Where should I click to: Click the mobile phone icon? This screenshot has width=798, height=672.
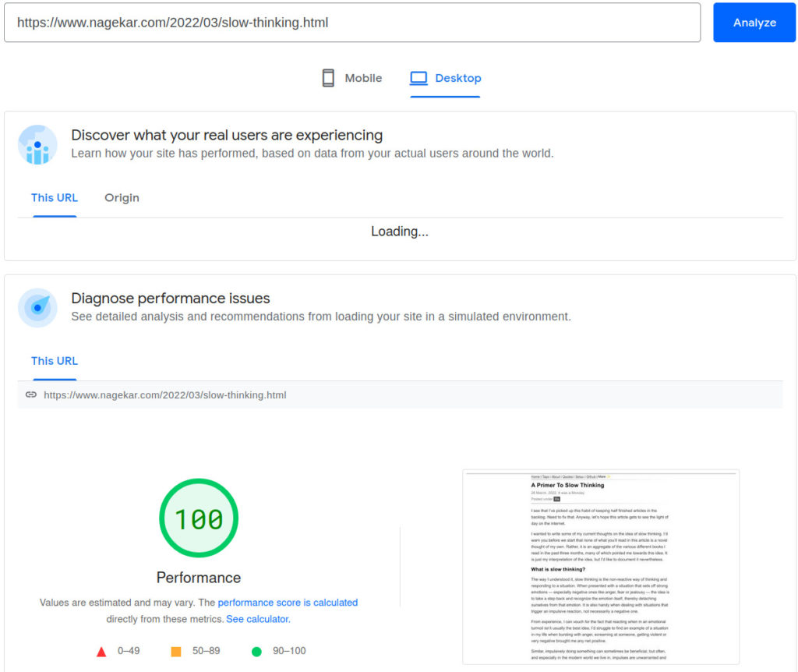(328, 78)
